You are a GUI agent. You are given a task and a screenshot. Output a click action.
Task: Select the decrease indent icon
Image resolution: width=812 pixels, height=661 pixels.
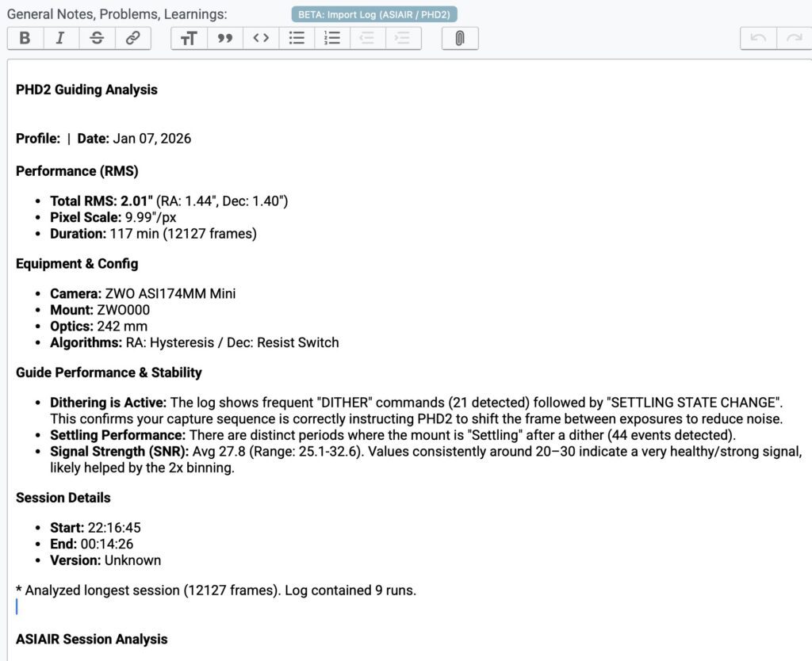[x=367, y=38]
